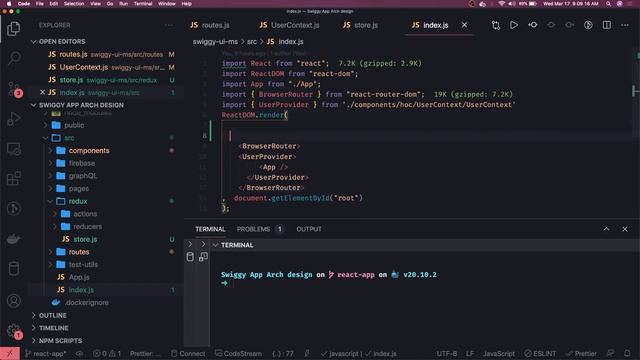
Task: Click ESLint status bar item
Action: [540, 353]
